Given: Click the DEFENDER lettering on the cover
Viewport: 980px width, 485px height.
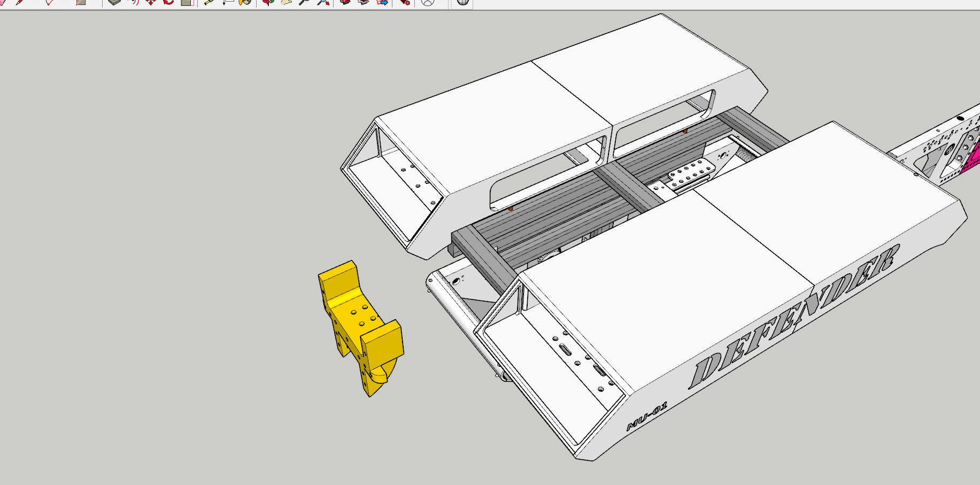Looking at the screenshot, I should point(796,317).
